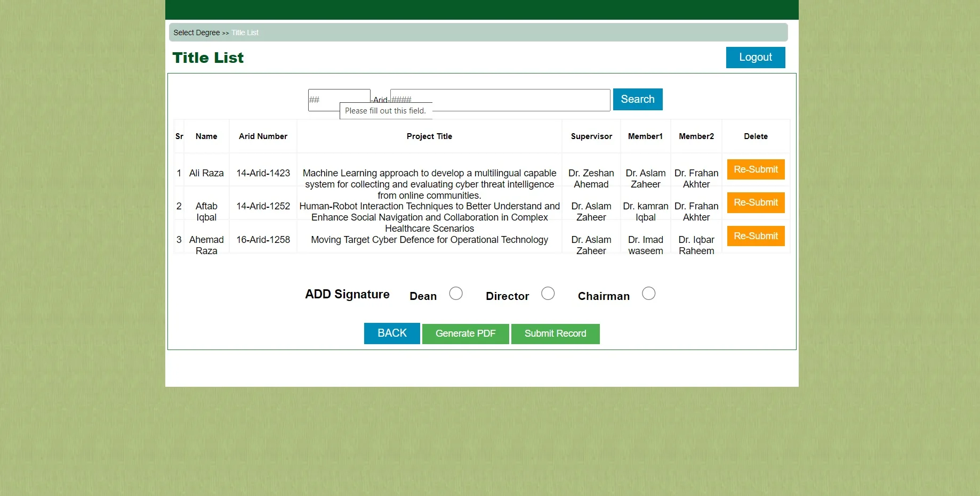This screenshot has height=496, width=980.
Task: Click the Supervisor column header
Action: (591, 136)
